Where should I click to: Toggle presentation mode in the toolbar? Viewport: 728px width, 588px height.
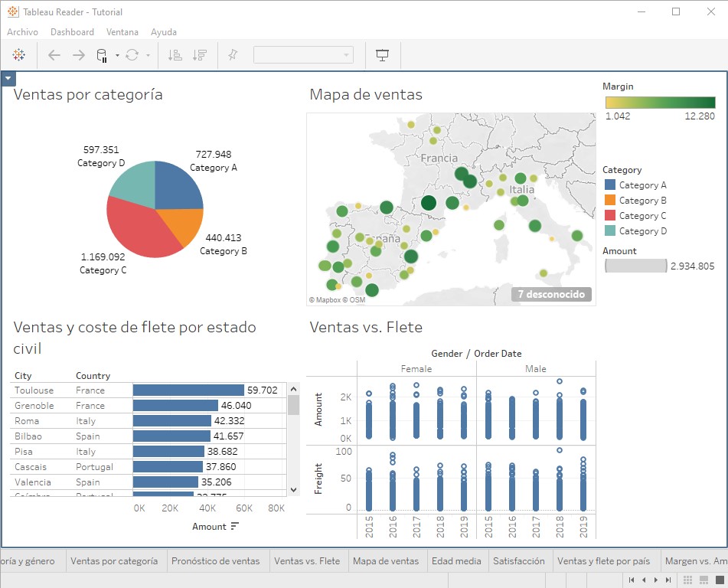[383, 55]
